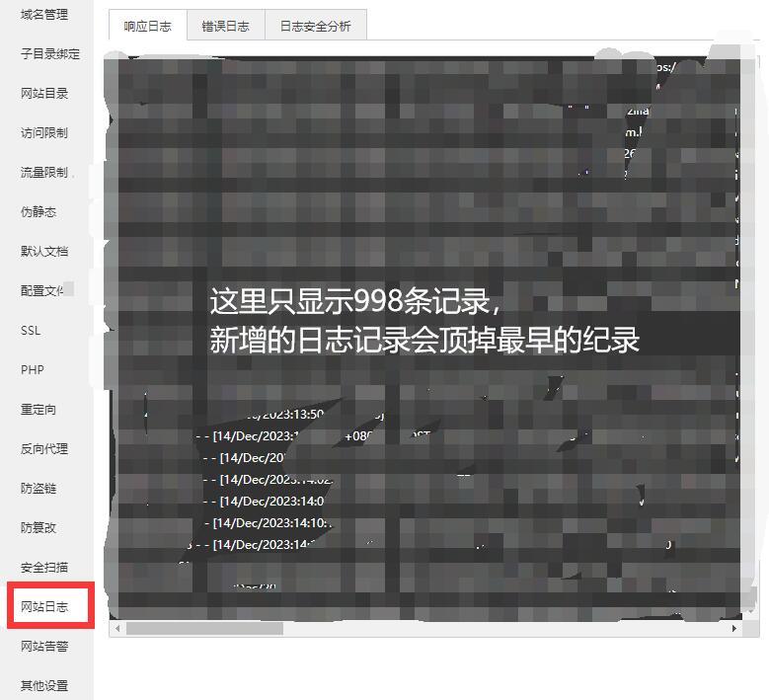Open 网站目录 settings
The height and width of the screenshot is (700, 769).
click(44, 93)
